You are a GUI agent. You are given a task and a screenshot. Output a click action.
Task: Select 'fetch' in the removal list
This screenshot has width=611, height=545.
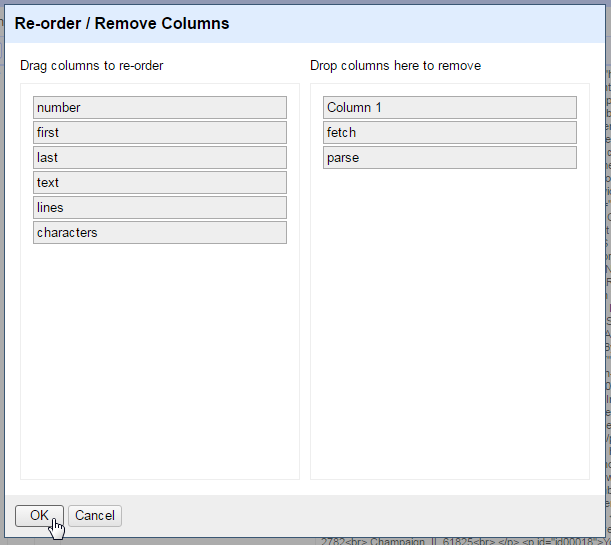point(449,133)
